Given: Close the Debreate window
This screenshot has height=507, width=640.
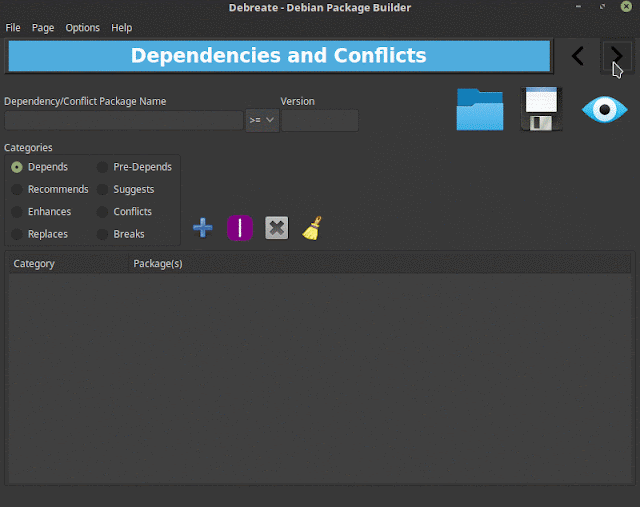Looking at the screenshot, I should [x=626, y=7].
